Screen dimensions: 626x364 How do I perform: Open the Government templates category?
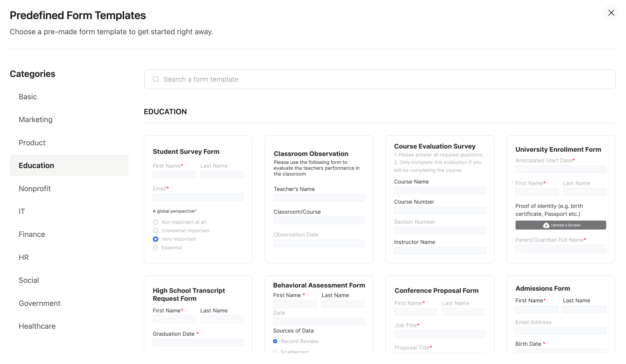coord(39,303)
